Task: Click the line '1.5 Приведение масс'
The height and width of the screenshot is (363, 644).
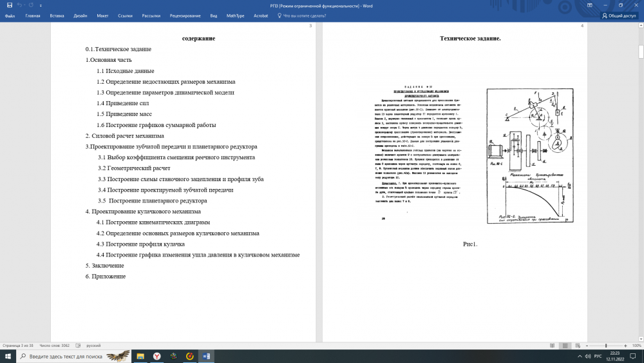Action: (124, 114)
